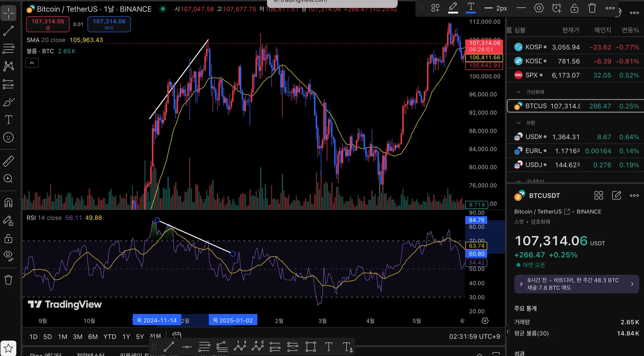This screenshot has height=356, width=644.
Task: Open time axis settings gear
Action: click(485, 321)
